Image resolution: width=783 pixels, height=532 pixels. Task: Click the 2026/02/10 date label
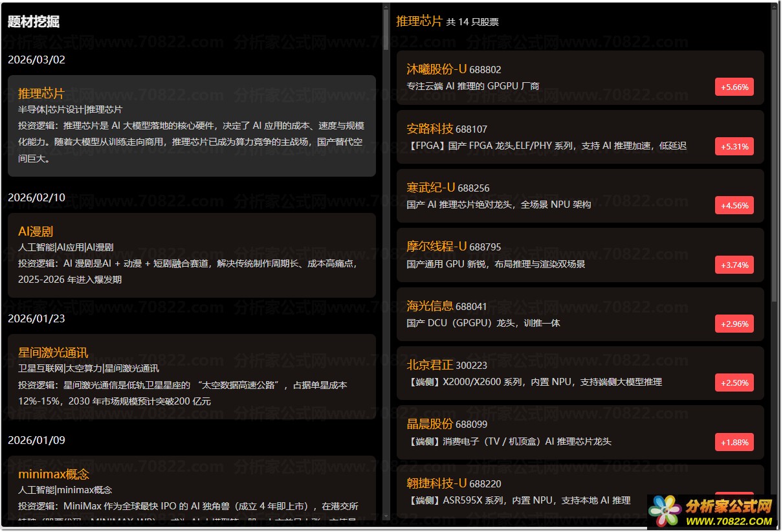[x=36, y=197]
